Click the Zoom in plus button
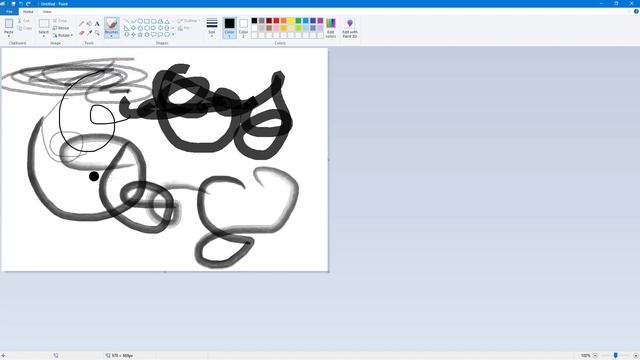The height and width of the screenshot is (360, 640). 636,356
